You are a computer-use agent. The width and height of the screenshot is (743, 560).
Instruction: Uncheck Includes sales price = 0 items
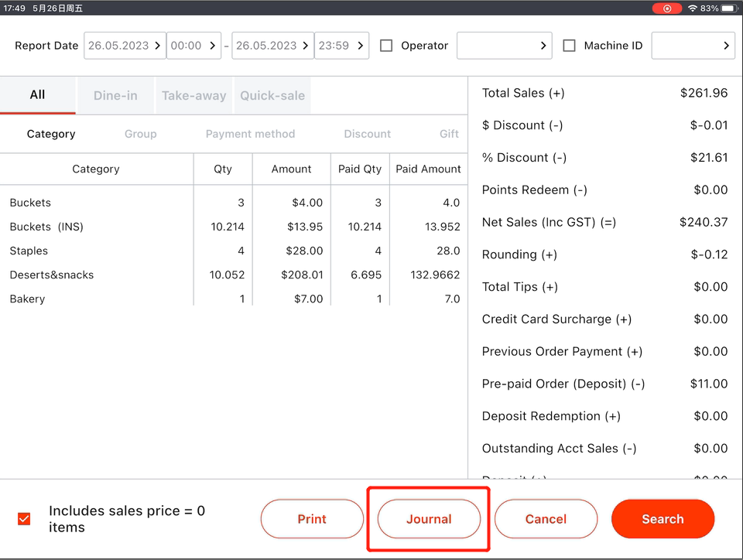tap(24, 519)
